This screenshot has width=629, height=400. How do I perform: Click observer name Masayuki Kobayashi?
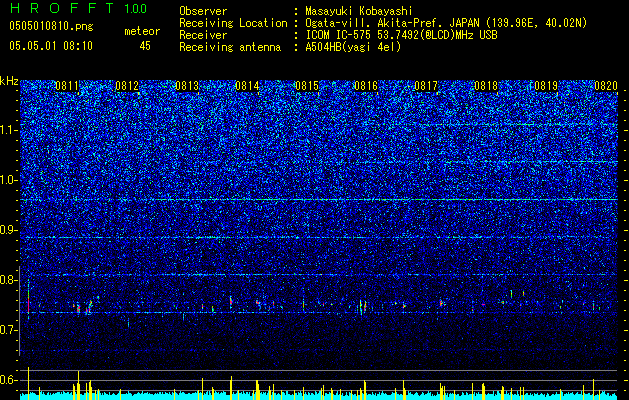359,11
